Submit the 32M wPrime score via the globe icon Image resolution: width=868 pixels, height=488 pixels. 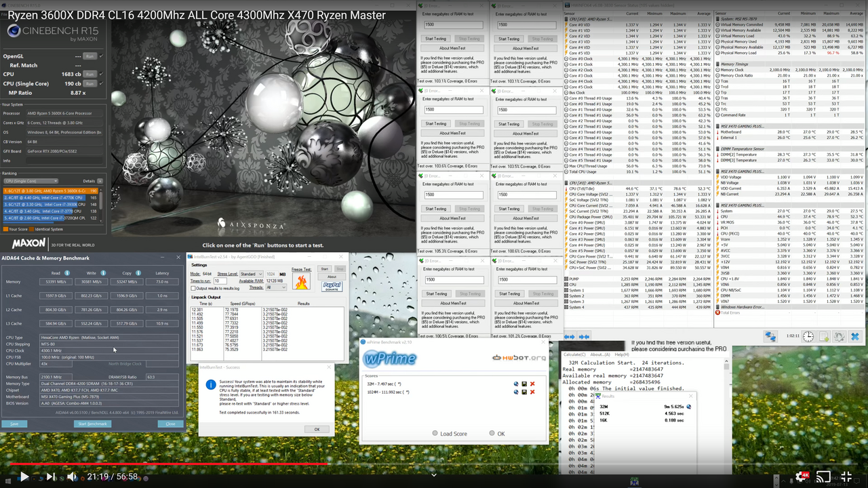516,384
